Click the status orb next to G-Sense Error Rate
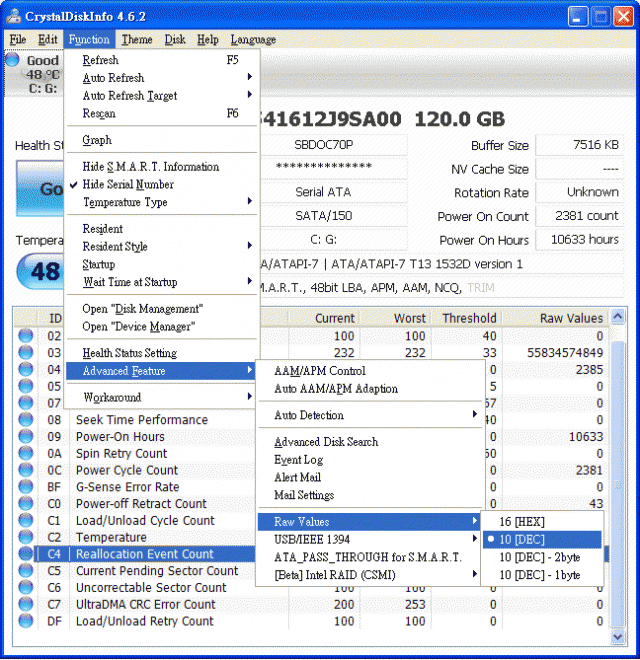Viewport: 640px width, 660px height. pyautogui.click(x=26, y=487)
